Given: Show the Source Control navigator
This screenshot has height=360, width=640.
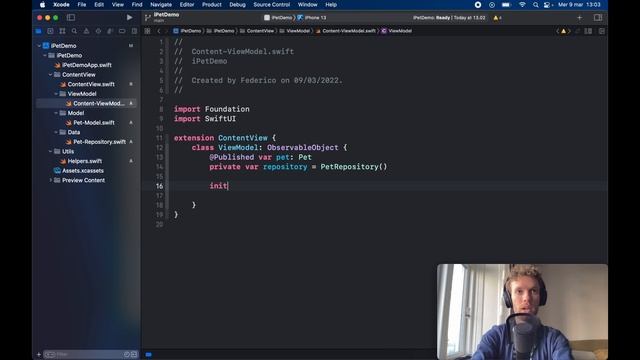Looking at the screenshot, I should click(x=50, y=31).
